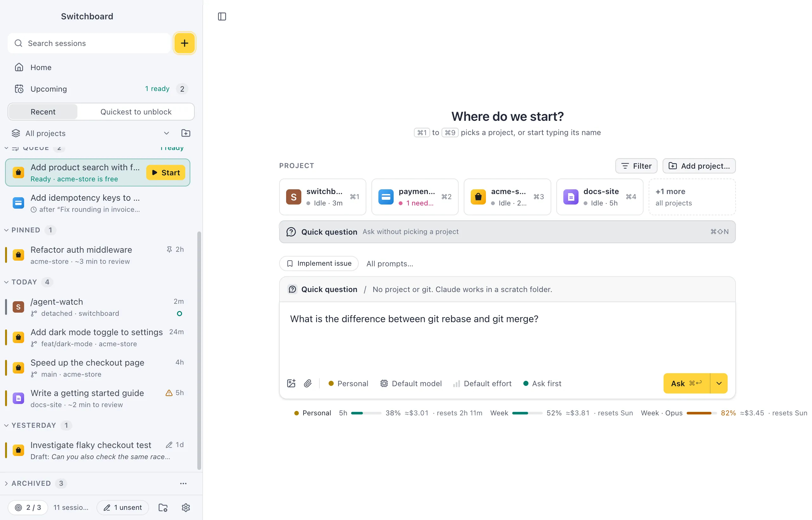Click the 2 / 3 running sessions indicator
812x520 pixels.
(28, 507)
